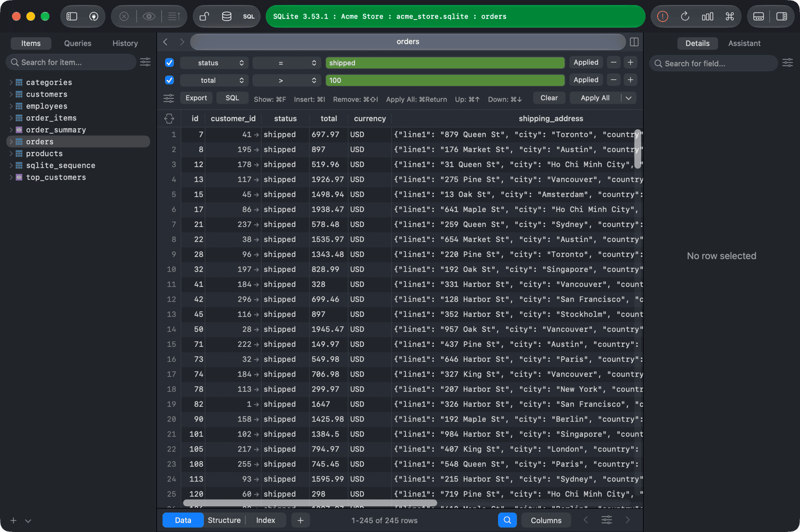Expand the customers table tree item
The height and width of the screenshot is (532, 800).
tap(11, 94)
